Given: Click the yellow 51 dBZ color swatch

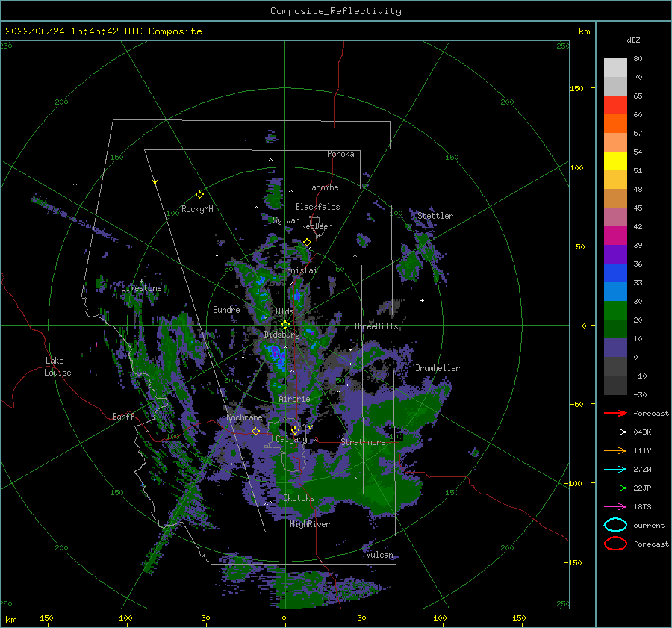Looking at the screenshot, I should pyautogui.click(x=615, y=161).
